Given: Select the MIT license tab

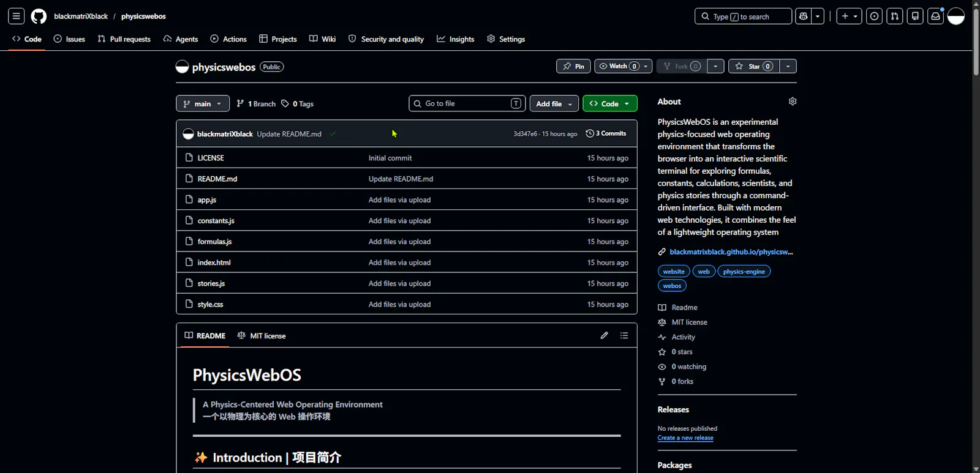Looking at the screenshot, I should click(262, 336).
